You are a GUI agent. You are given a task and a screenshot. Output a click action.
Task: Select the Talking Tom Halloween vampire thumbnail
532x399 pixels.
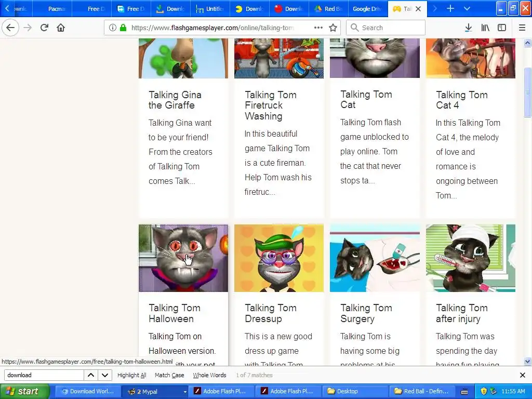click(183, 258)
